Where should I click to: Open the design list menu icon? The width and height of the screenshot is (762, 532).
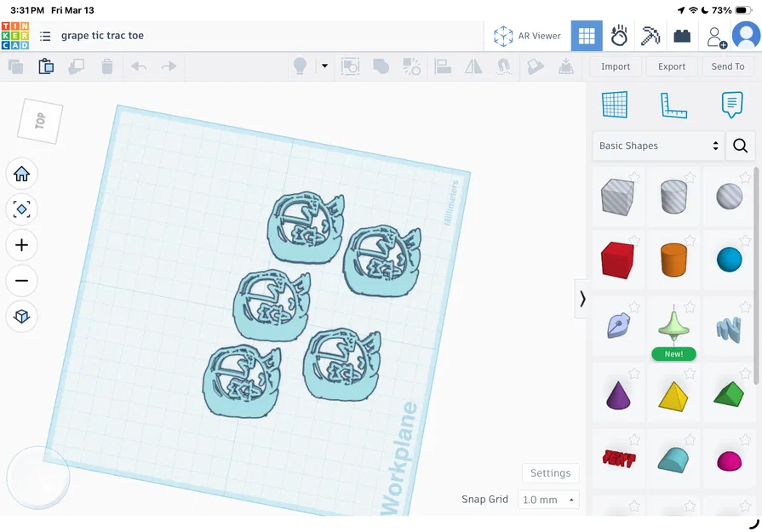(x=45, y=36)
